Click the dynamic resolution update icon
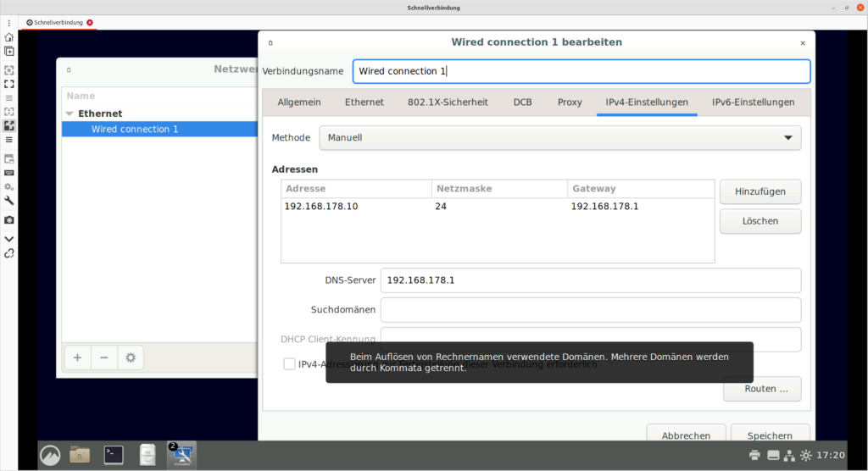This screenshot has height=471, width=868. coord(8,112)
